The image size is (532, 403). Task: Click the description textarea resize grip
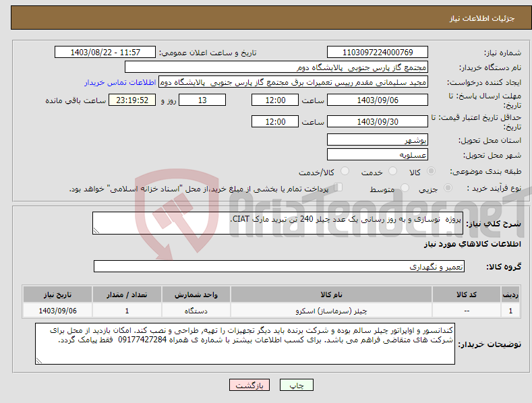point(96,230)
